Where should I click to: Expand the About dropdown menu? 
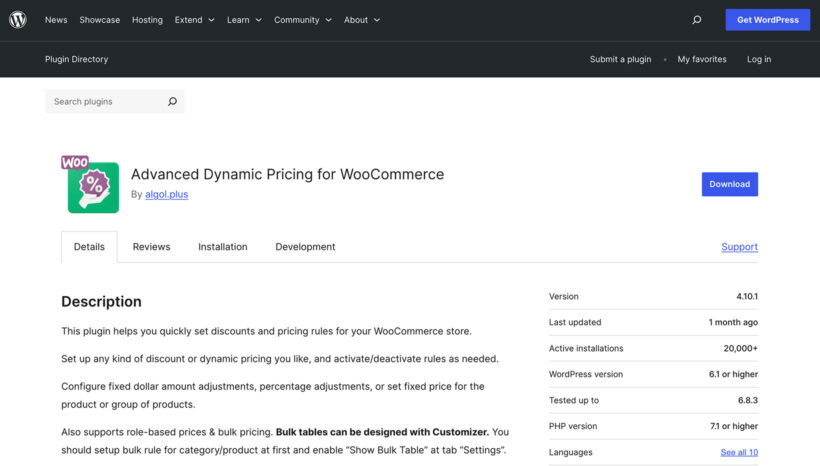tap(362, 20)
